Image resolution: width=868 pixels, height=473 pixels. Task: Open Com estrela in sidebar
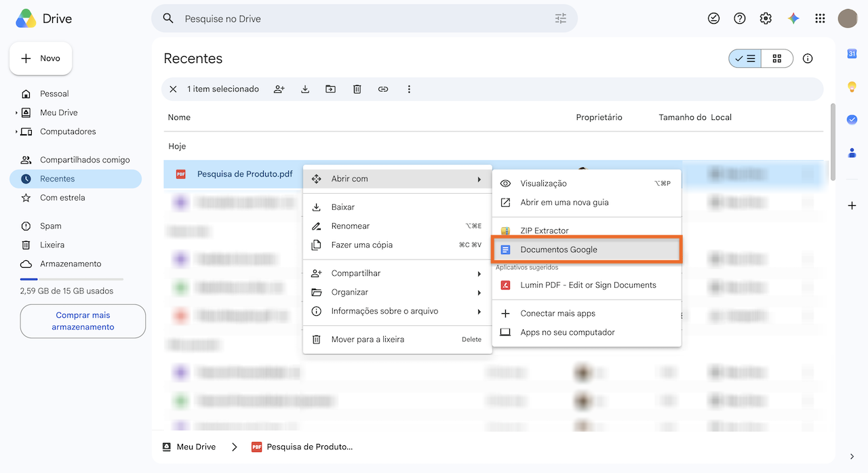point(75,198)
